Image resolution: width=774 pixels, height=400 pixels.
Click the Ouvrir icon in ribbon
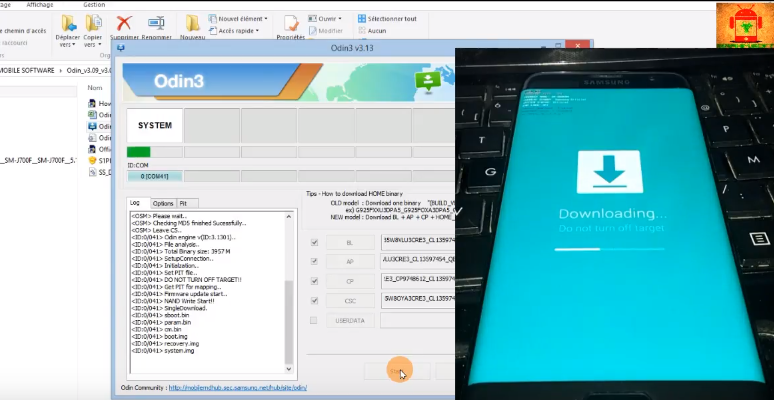[x=312, y=19]
